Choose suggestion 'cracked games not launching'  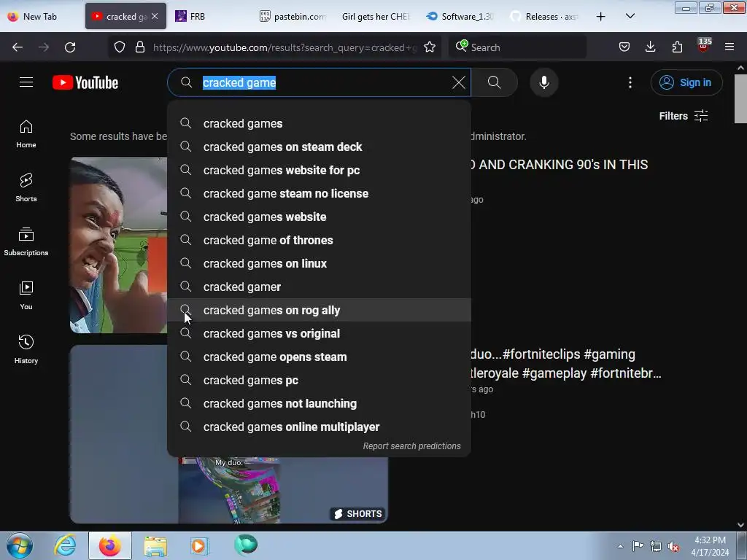320,403
